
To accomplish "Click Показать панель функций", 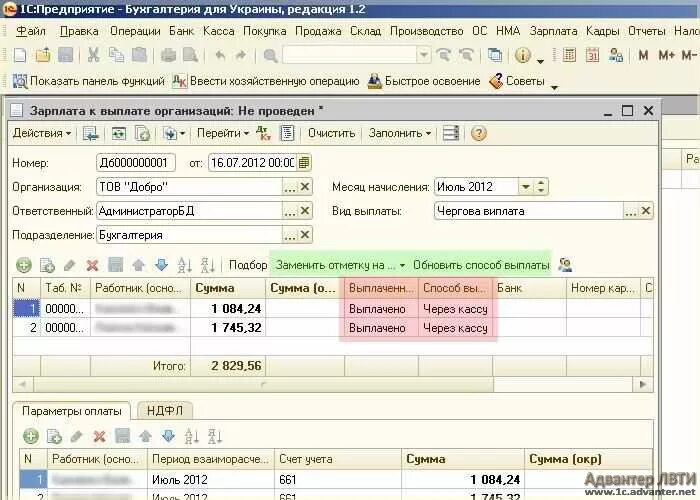I will pyautogui.click(x=89, y=81).
